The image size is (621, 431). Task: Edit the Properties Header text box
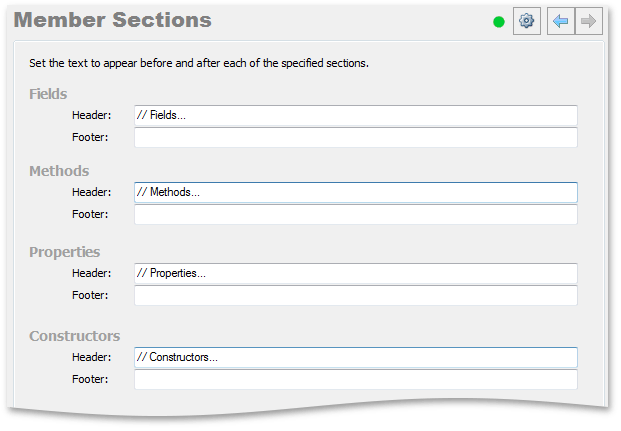pos(356,273)
